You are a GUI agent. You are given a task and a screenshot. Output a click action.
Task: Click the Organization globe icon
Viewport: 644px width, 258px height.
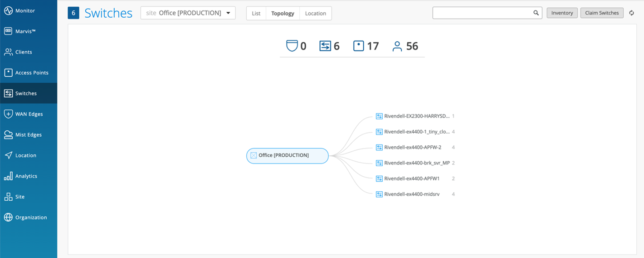(x=8, y=218)
